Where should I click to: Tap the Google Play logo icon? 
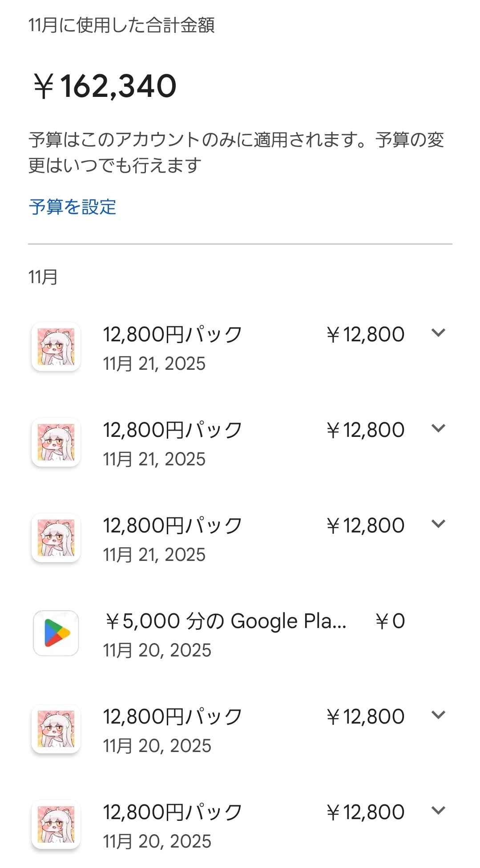pos(56,633)
